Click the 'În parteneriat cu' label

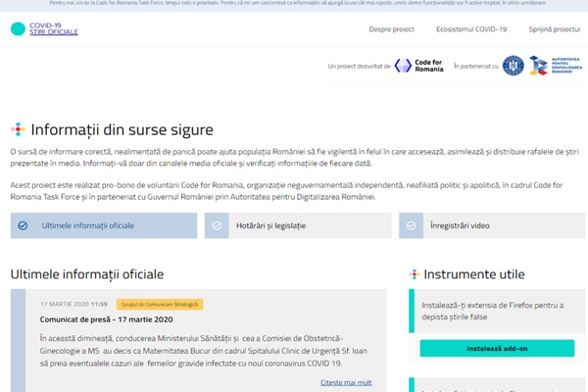click(x=476, y=66)
